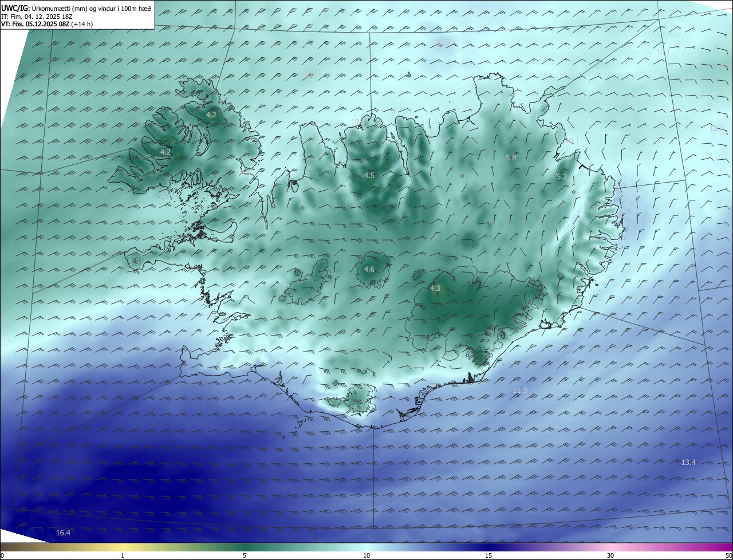733x560 pixels.
Task: Click the 4.3 value over Vatnajökull glacier
Action: click(x=435, y=289)
